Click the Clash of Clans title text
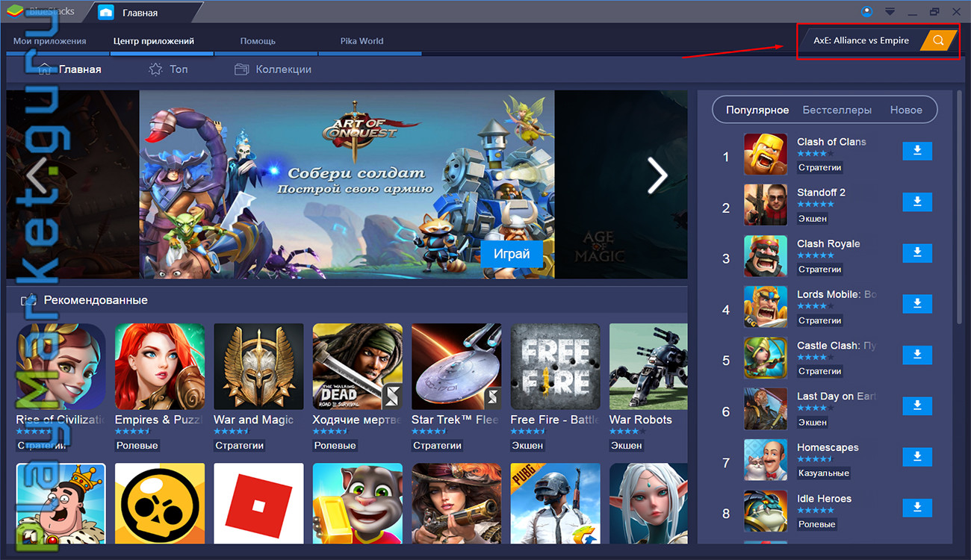The image size is (971, 560). coord(831,142)
